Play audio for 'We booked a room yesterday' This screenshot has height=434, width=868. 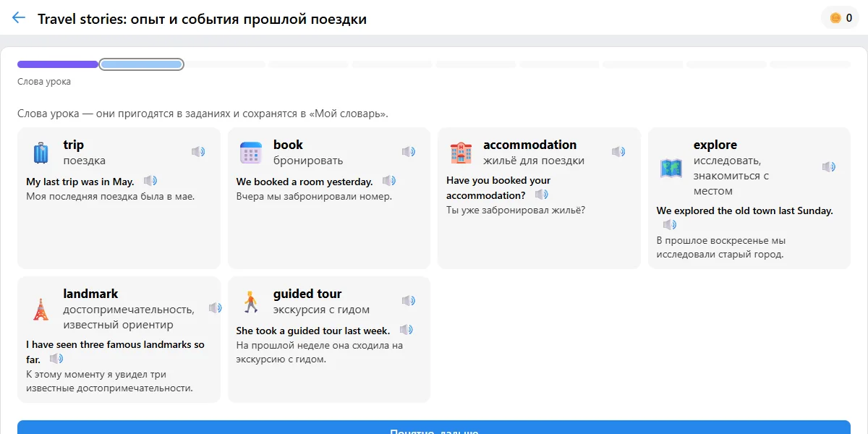389,181
